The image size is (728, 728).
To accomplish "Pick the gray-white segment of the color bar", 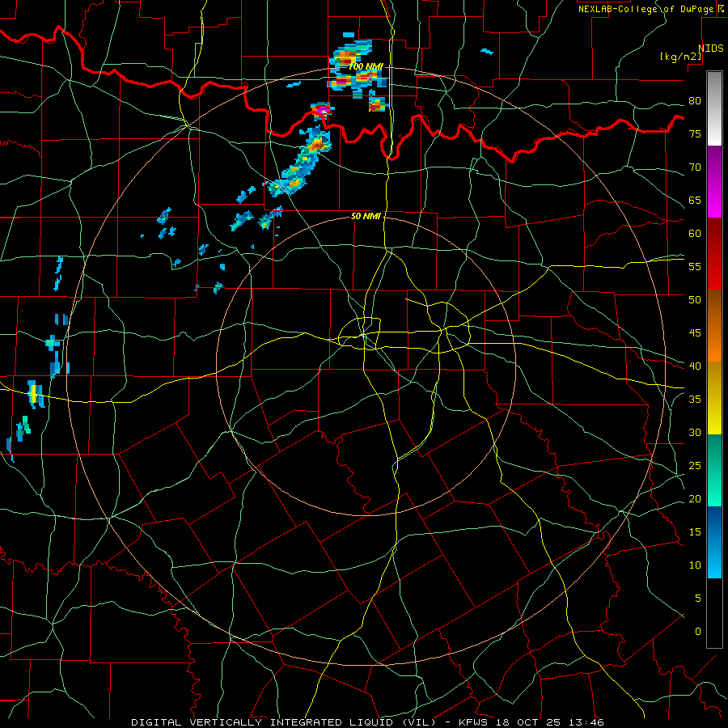I will (x=714, y=108).
